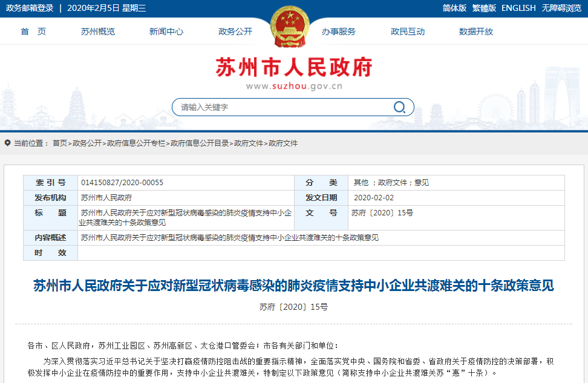Click 发布机构 value 苏州市人民政府
Screen dimensions: 588x383
coord(106,198)
